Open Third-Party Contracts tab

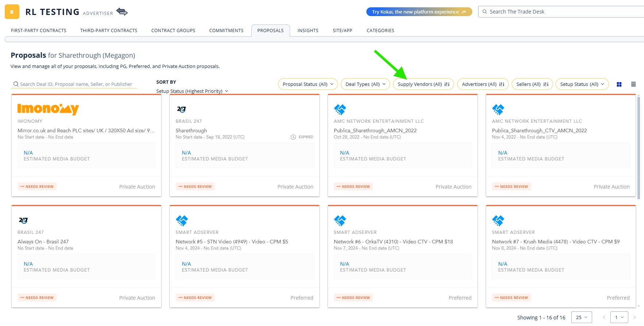tap(109, 31)
